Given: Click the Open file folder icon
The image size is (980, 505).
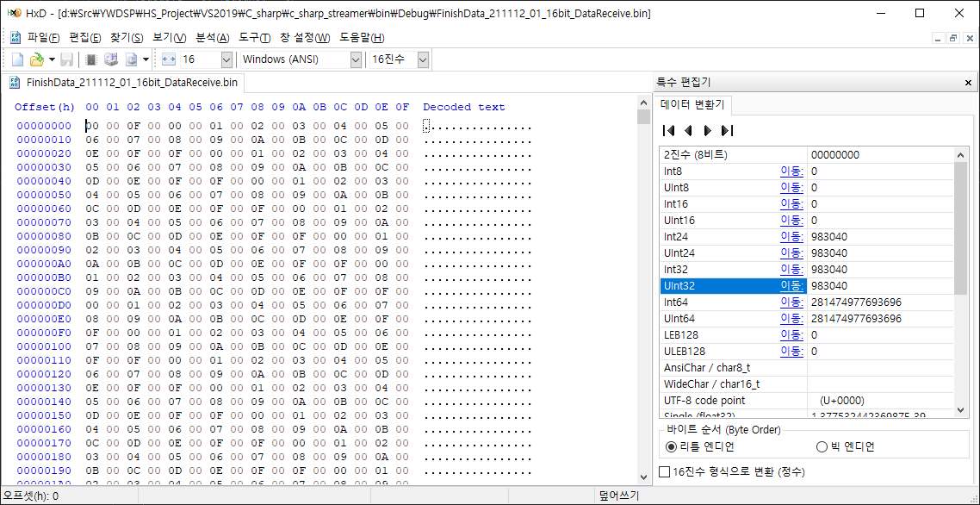Looking at the screenshot, I should [x=37, y=60].
